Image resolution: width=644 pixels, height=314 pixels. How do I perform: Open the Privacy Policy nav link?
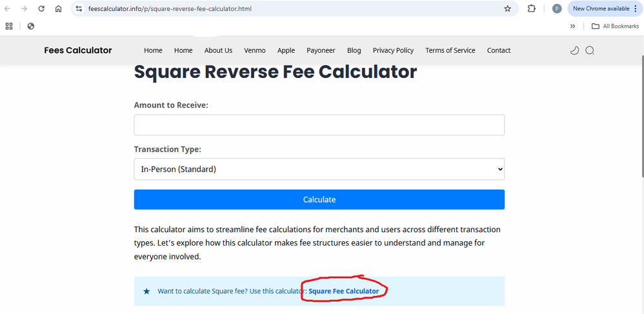(393, 50)
